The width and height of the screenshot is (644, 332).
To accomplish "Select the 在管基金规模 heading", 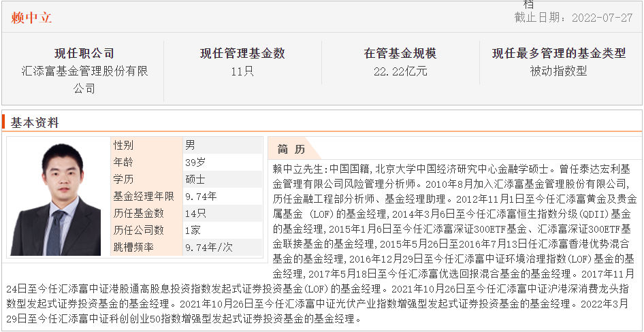I will [x=400, y=53].
